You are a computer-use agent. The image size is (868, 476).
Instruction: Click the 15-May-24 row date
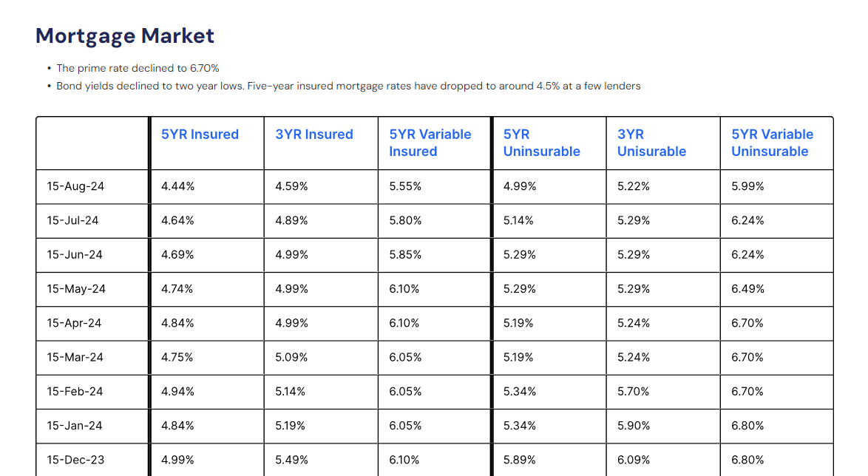tap(76, 289)
